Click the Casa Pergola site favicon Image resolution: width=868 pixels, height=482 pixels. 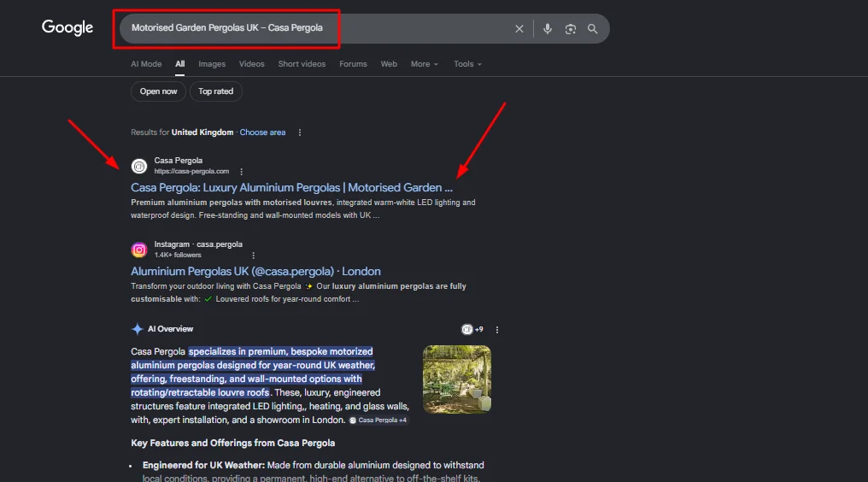click(x=139, y=166)
